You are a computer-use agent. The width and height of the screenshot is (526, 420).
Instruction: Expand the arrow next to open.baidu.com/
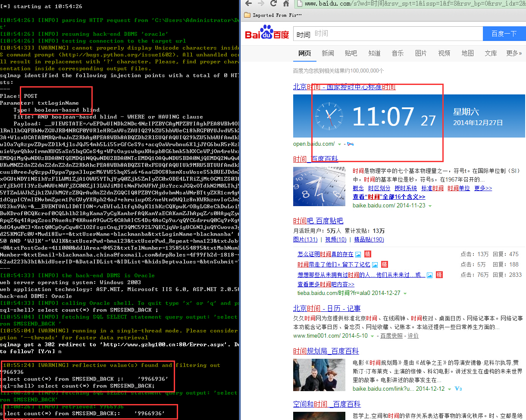point(340,144)
